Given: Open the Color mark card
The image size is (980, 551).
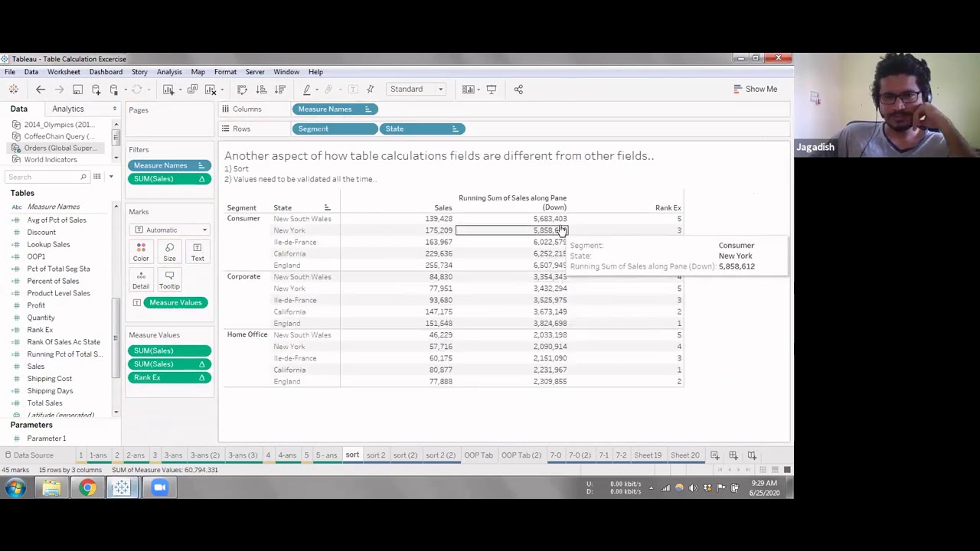Looking at the screenshot, I should (x=141, y=252).
